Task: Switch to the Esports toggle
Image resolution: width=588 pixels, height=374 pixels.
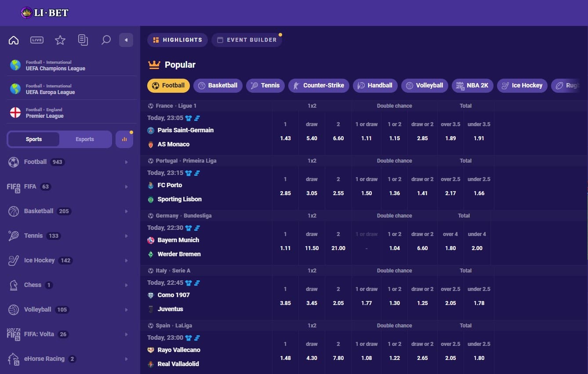Action: coord(85,139)
